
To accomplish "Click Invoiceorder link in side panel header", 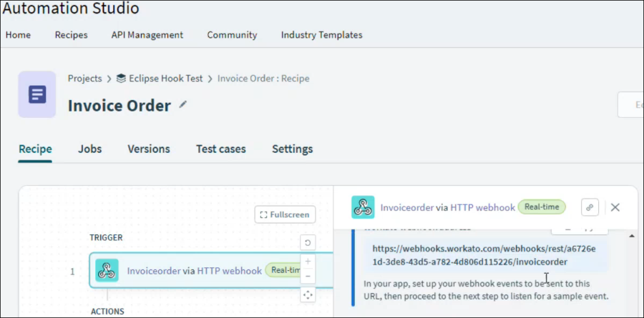I will point(407,208).
